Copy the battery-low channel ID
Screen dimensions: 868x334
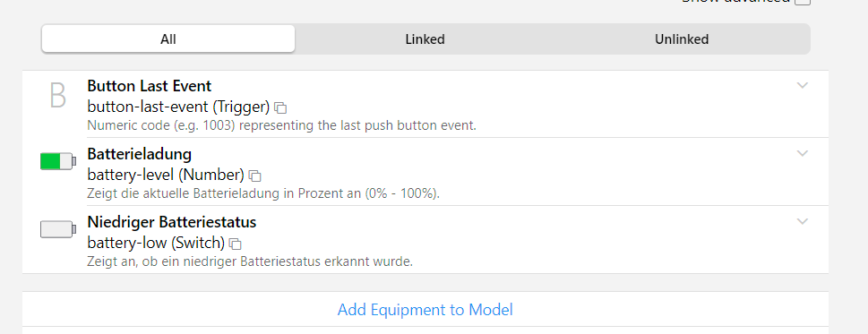point(236,244)
